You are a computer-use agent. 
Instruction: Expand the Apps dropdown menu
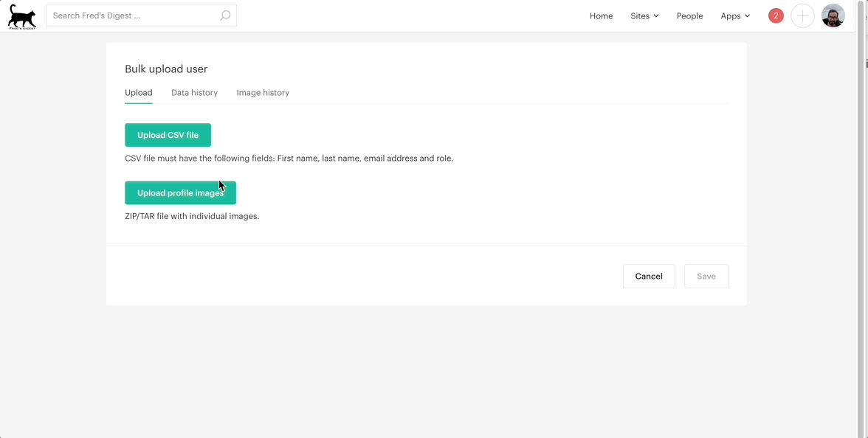pyautogui.click(x=735, y=15)
